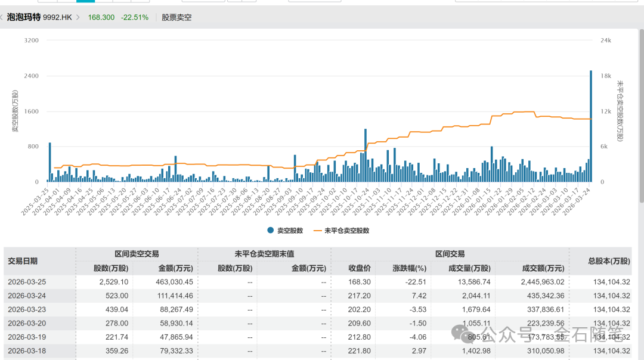Sort by 收盘价 column header
The image size is (644, 360).
click(x=360, y=268)
